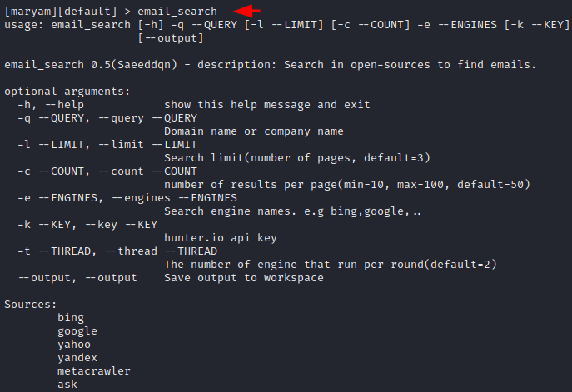Select the 'yandex' source entry
The width and height of the screenshot is (572, 392).
click(77, 358)
